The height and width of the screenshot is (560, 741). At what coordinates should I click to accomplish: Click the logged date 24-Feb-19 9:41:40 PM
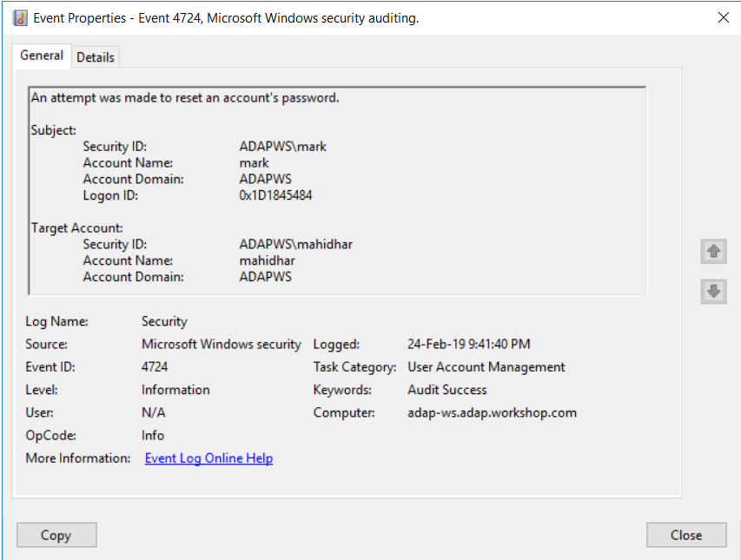click(469, 344)
